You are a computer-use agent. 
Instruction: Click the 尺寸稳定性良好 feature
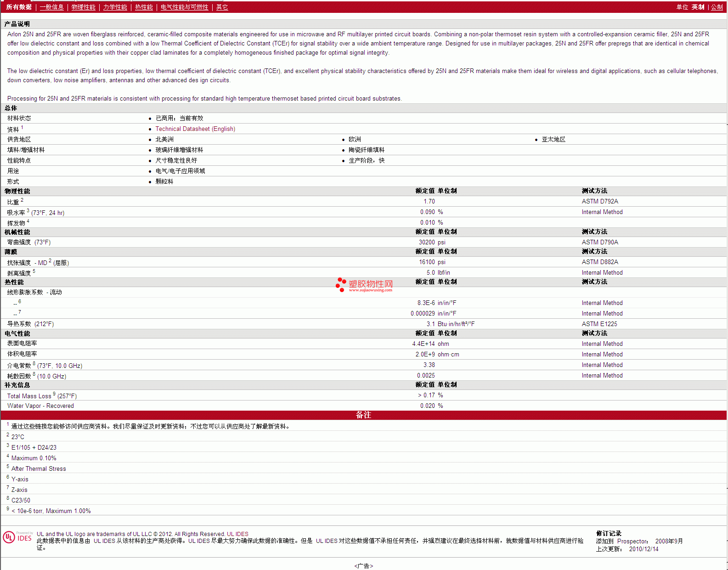pyautogui.click(x=176, y=161)
